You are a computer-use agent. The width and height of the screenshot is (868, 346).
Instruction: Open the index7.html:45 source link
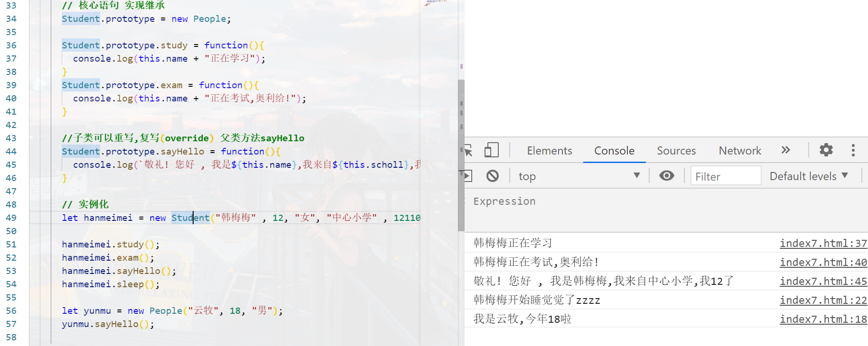[823, 281]
